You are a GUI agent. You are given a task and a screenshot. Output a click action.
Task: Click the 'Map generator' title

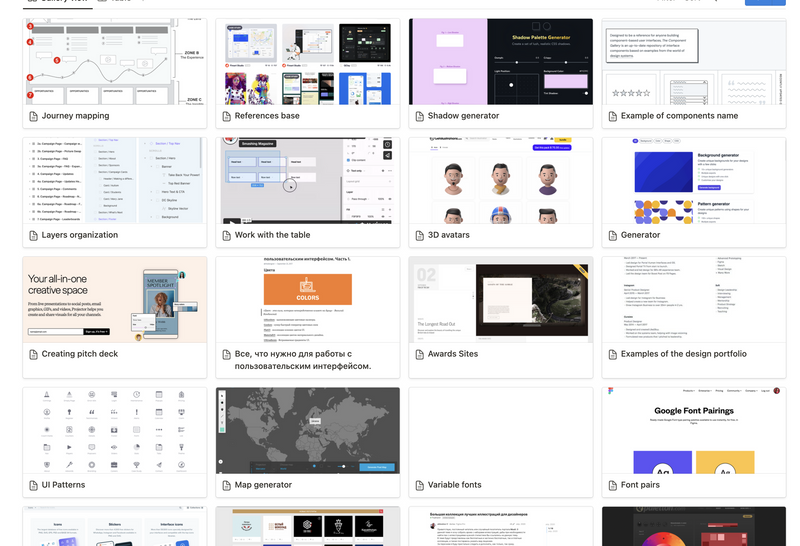coord(263,485)
